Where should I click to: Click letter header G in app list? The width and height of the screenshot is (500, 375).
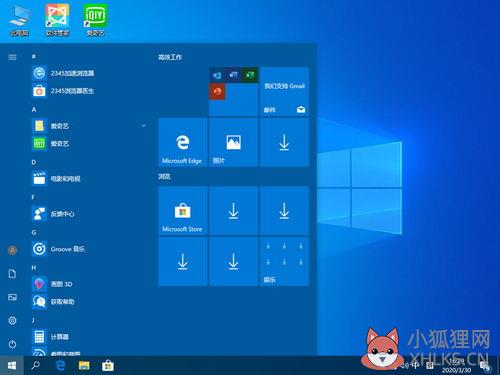point(34,232)
